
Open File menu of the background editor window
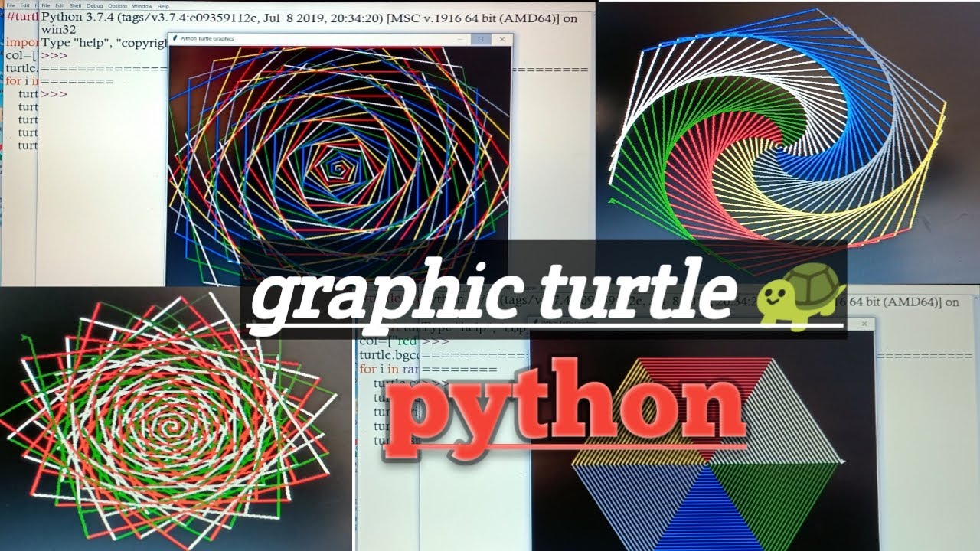point(11,5)
